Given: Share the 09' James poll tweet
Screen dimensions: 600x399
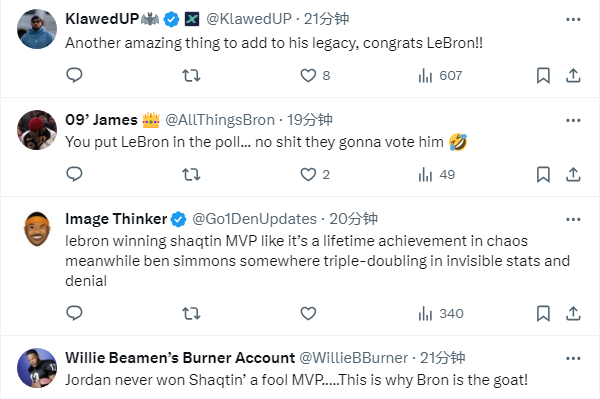Looking at the screenshot, I should click(x=573, y=174).
